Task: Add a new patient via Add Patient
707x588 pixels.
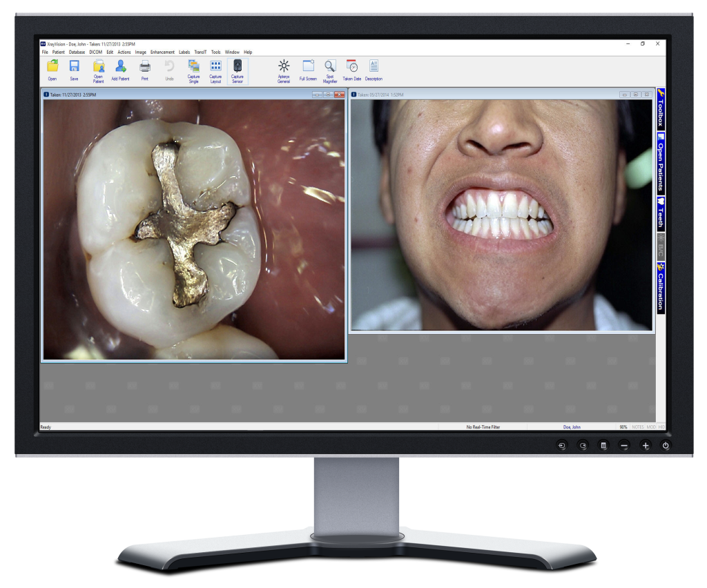Action: [x=120, y=67]
